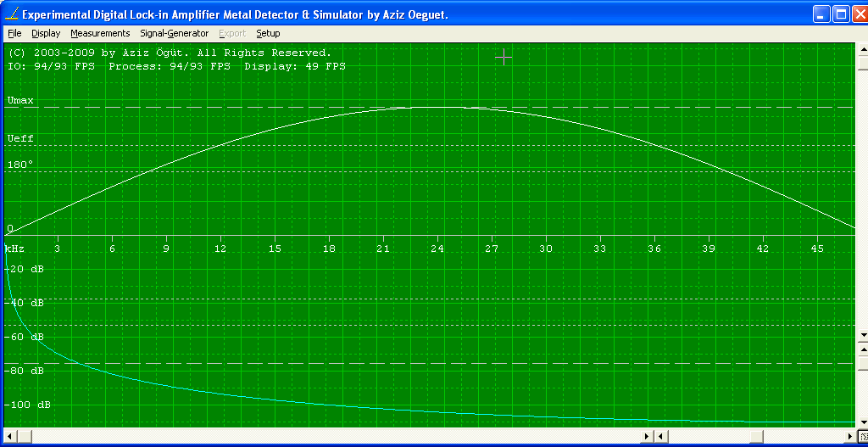The image size is (868, 447).
Task: Click the copyright notice text line
Action: point(170,53)
